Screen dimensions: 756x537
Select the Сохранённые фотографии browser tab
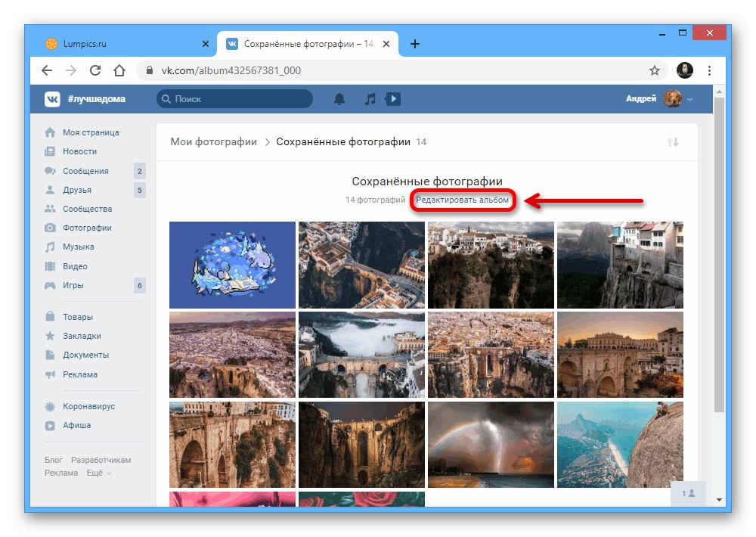coord(308,44)
